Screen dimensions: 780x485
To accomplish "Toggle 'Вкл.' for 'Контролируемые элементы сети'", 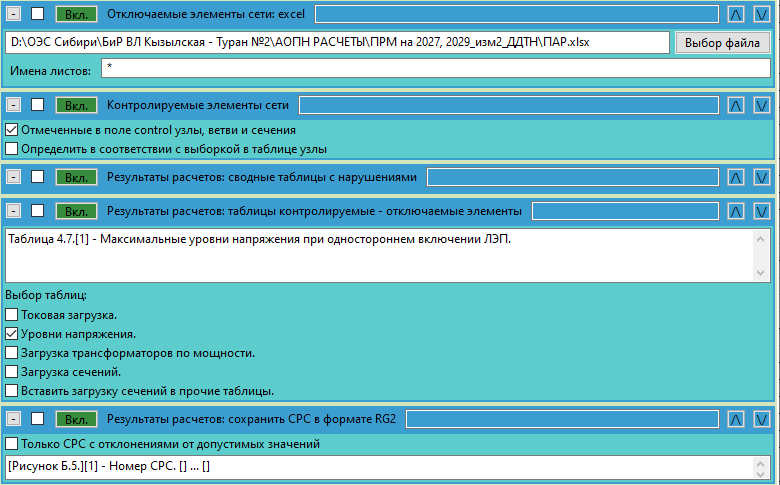I will pos(76,105).
